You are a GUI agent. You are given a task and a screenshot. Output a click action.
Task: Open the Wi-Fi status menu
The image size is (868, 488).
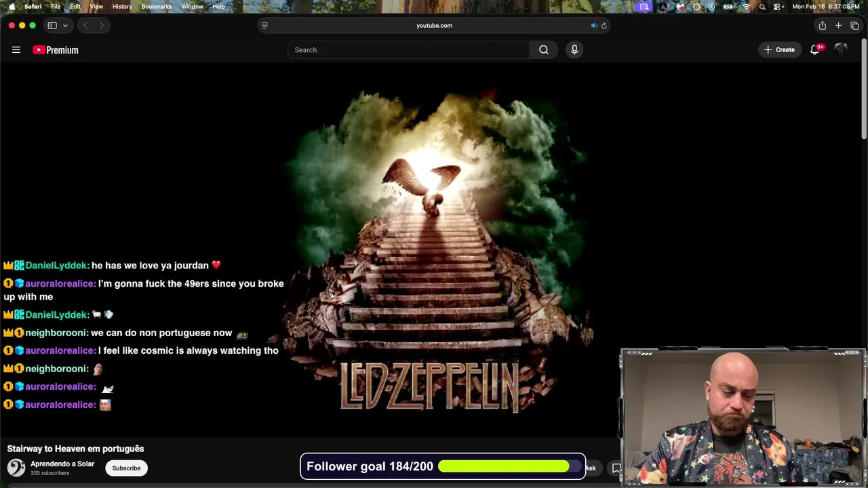(747, 6)
